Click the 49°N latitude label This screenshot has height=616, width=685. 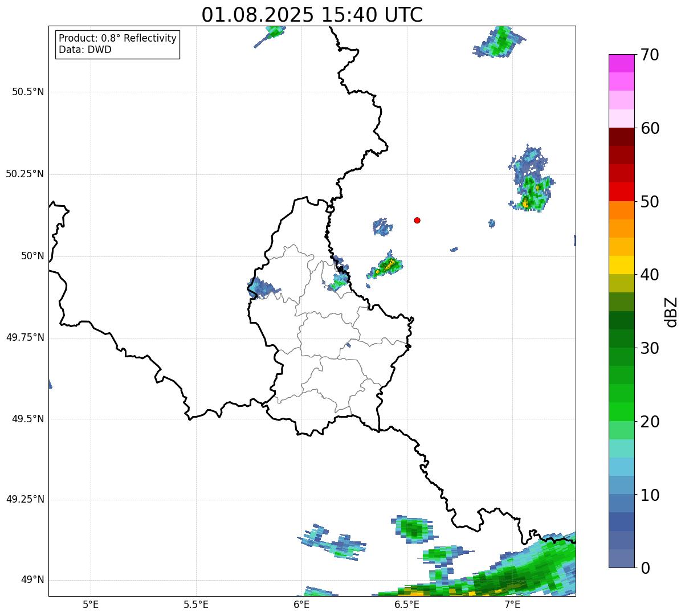pos(32,580)
